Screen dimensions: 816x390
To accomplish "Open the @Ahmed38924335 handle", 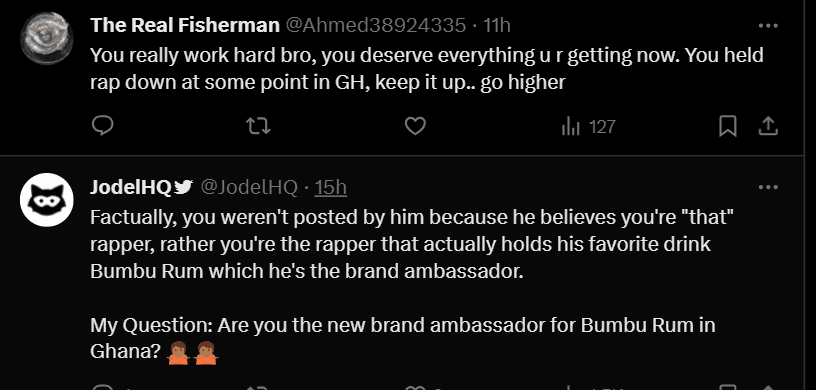I will [x=376, y=25].
